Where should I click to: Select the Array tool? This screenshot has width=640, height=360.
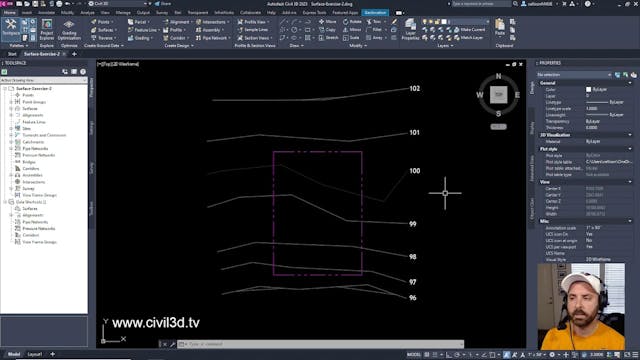pos(375,38)
